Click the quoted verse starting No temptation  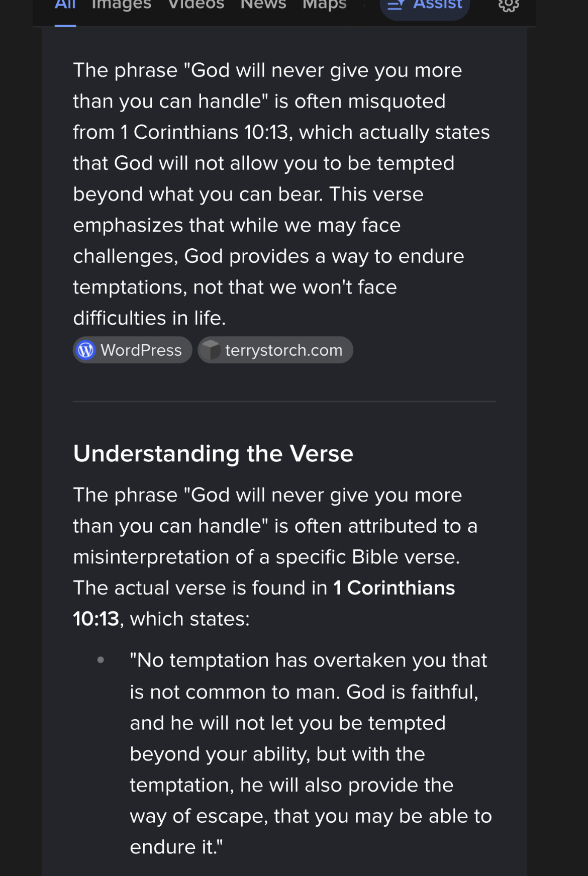point(308,753)
